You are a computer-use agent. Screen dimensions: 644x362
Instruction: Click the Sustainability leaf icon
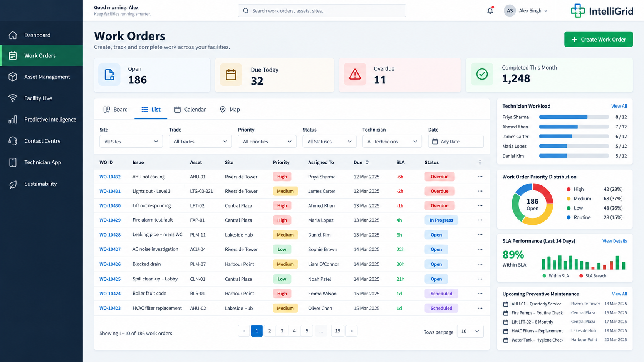tap(13, 184)
